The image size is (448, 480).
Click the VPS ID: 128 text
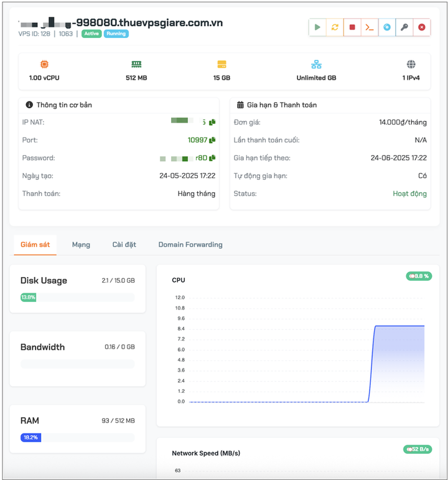34,34
